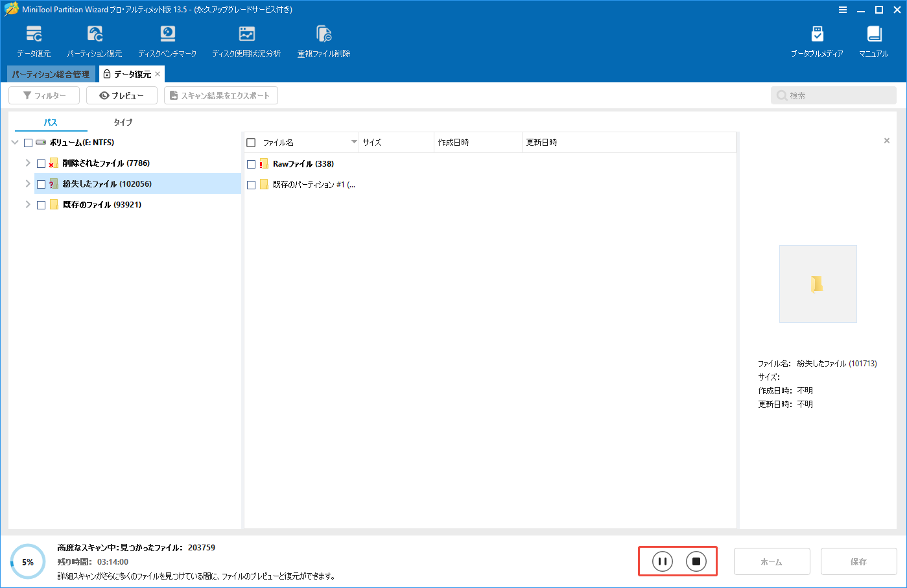
Task: Launch ディスクベンチマーク
Action: pyautogui.click(x=168, y=40)
